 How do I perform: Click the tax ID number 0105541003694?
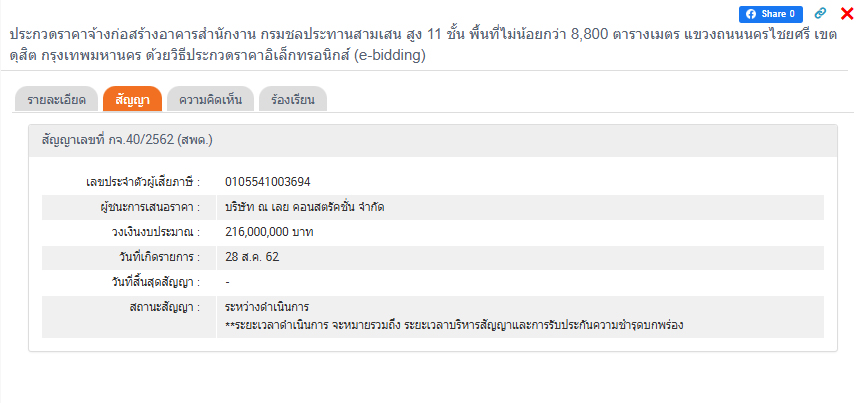(268, 182)
